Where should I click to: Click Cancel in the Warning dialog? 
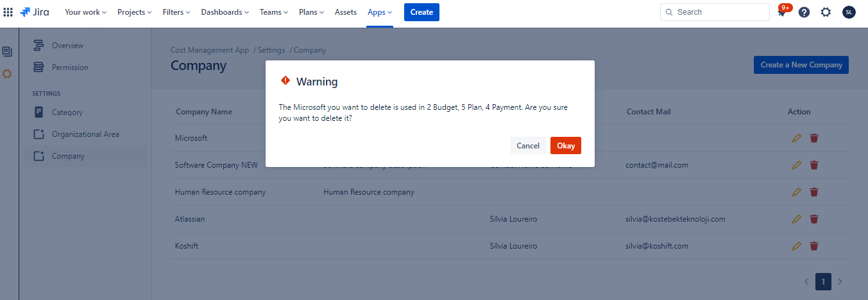click(x=528, y=146)
